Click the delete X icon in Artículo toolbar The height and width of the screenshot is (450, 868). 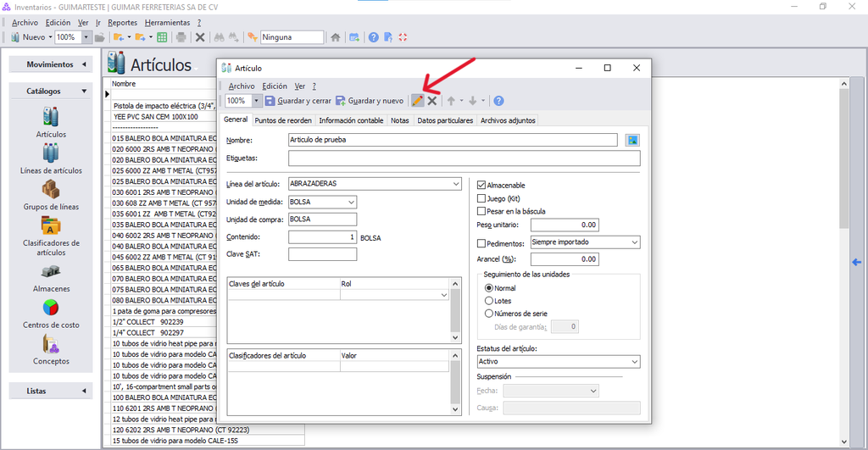click(x=432, y=101)
